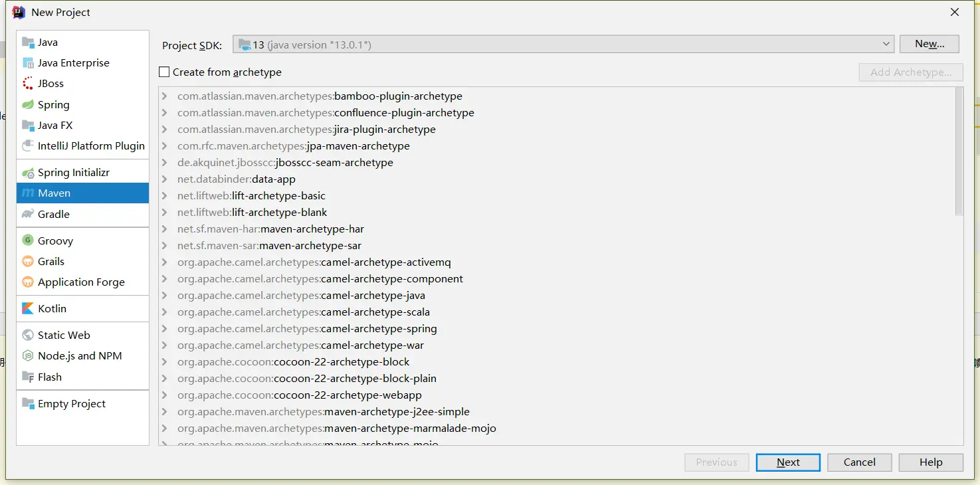Viewport: 980px width, 485px height.
Task: Select the Java Enterprise icon
Action: pos(28,63)
